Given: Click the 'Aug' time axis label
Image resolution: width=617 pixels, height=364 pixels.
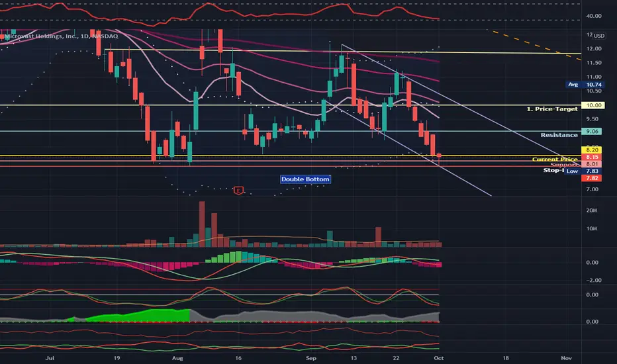Looking at the screenshot, I should coord(177,358).
